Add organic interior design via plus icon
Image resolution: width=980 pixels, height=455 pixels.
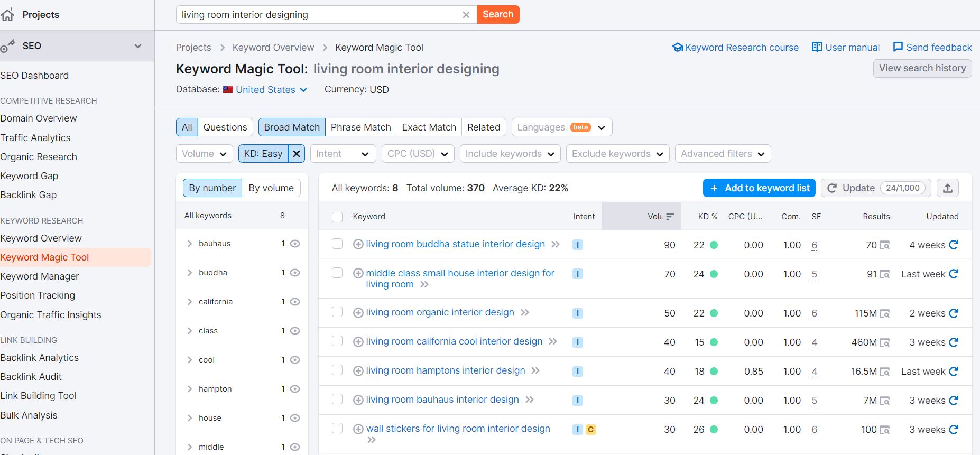pos(358,313)
